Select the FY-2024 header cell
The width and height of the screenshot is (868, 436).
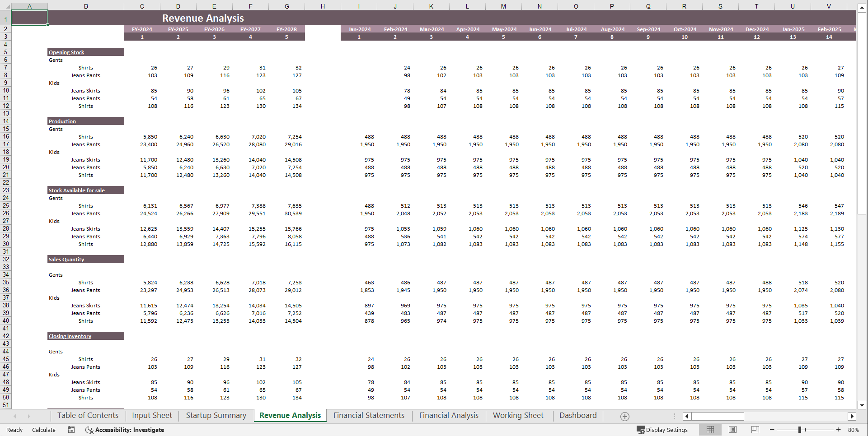pos(141,29)
